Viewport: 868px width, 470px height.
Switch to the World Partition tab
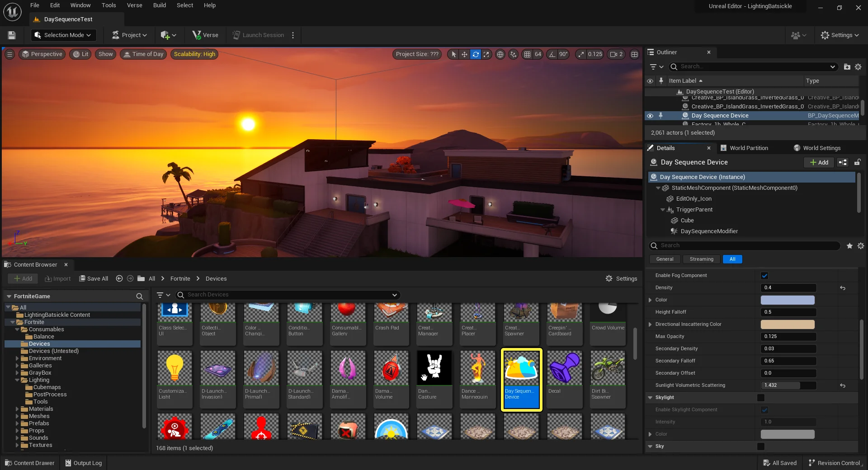point(744,148)
